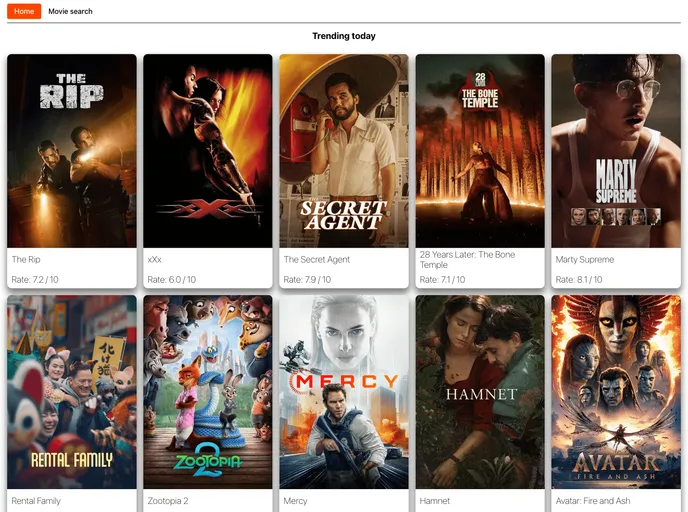This screenshot has width=688, height=512.
Task: Click the "Rate: 8.1 / 10" text
Action: (x=579, y=279)
